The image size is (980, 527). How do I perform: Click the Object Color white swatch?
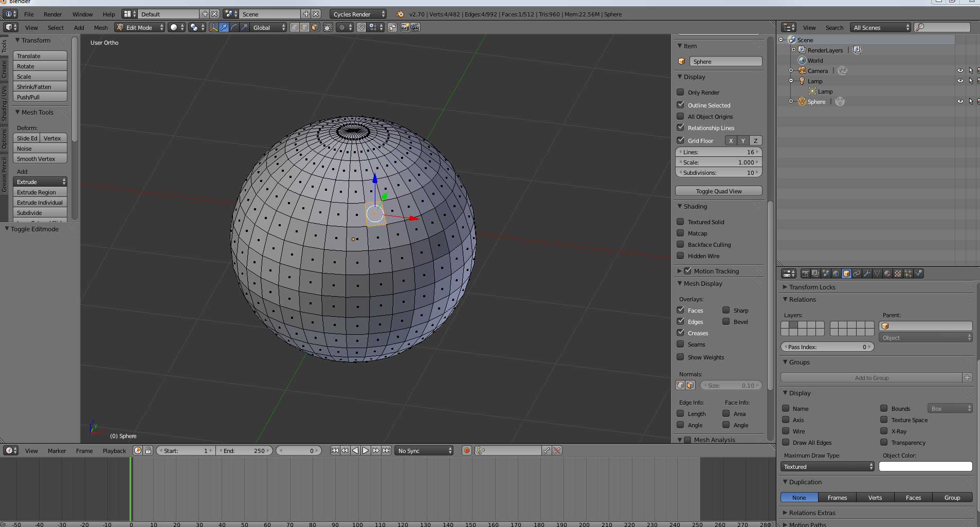[x=925, y=466]
